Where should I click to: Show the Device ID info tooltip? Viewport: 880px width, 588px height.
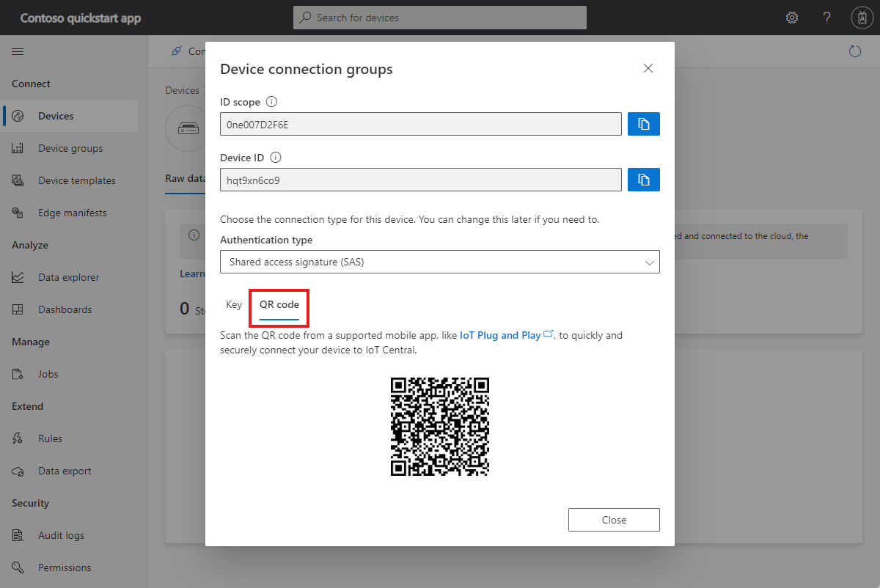coord(275,157)
